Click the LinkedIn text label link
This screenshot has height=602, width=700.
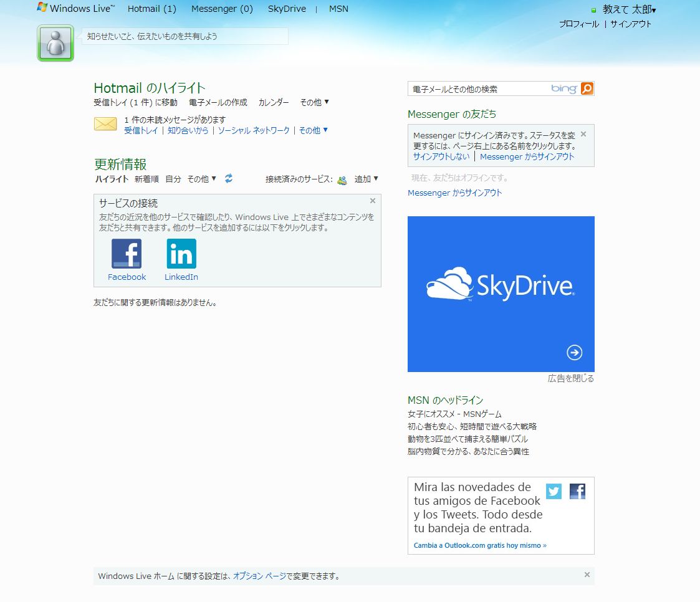pos(181,277)
